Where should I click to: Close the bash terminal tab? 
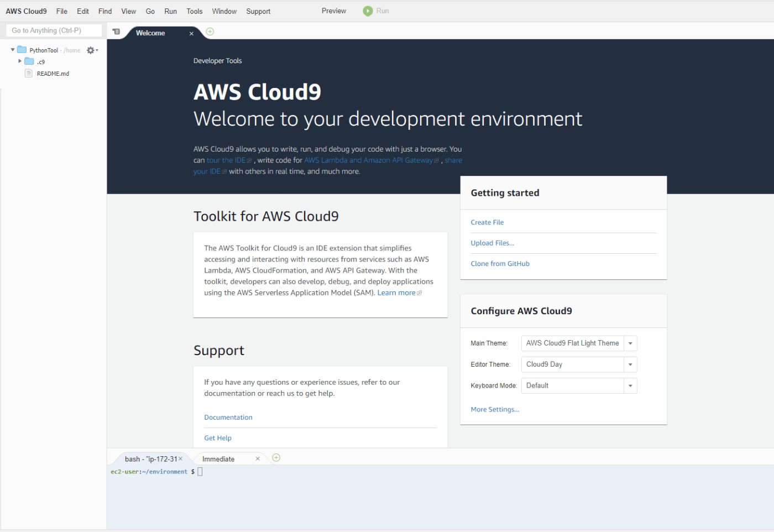tap(180, 459)
